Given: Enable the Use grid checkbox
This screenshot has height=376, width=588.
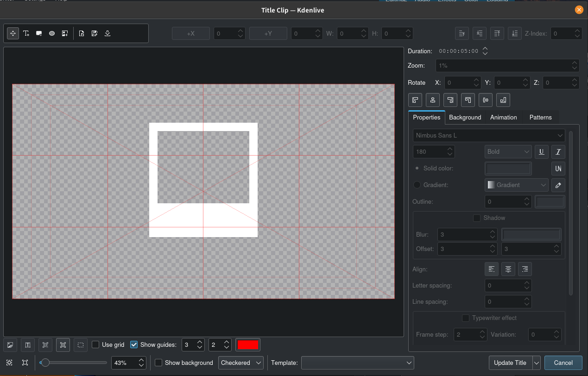Looking at the screenshot, I should [95, 345].
